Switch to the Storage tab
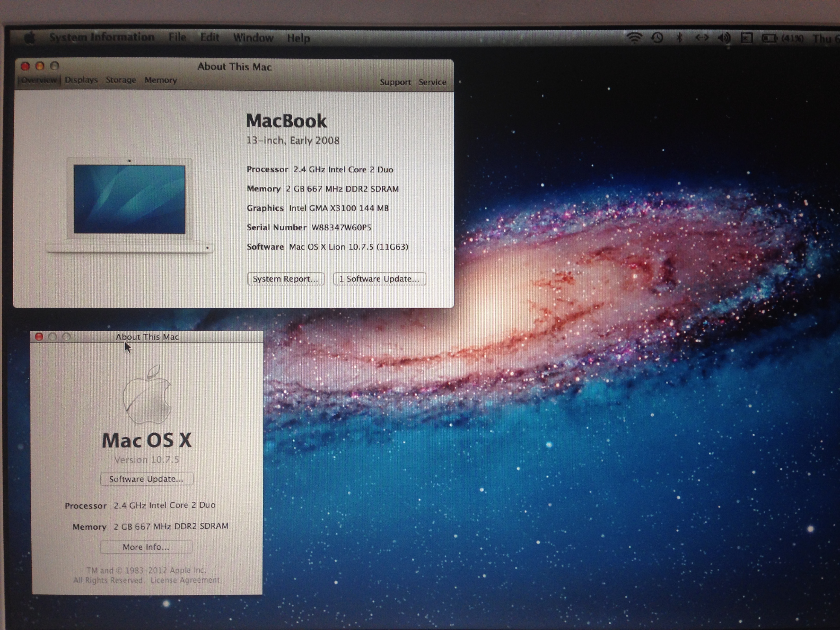The height and width of the screenshot is (630, 840). 121,80
